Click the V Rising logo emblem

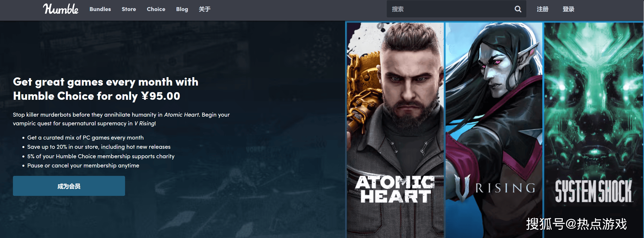462,188
